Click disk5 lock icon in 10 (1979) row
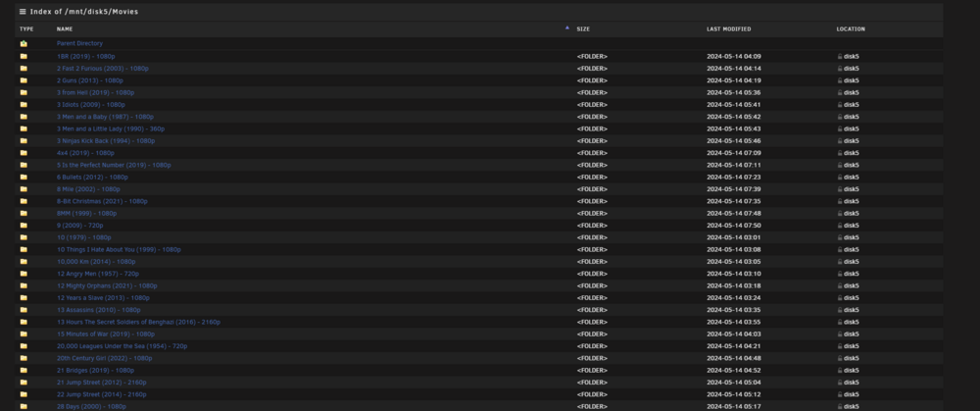The image size is (980, 411). pyautogui.click(x=840, y=237)
